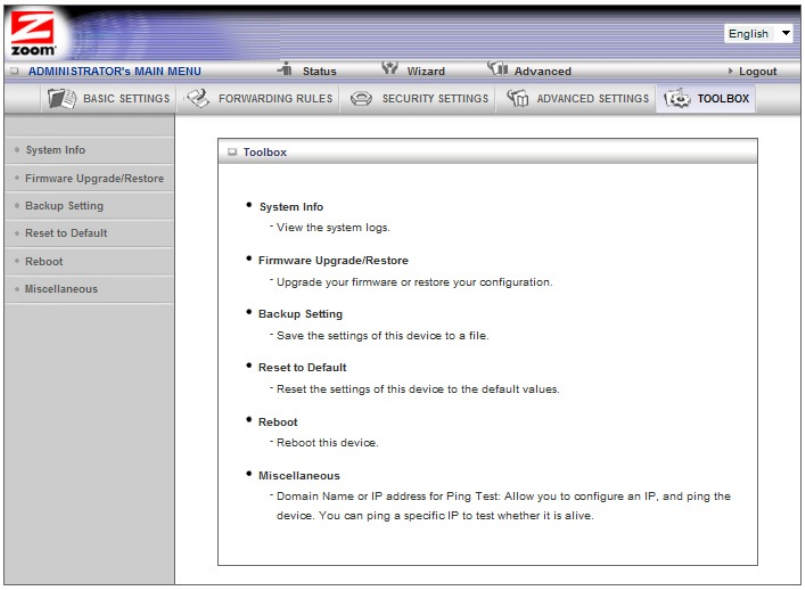Image resolution: width=805 pixels, height=590 pixels.
Task: Click the Wizard tools icon
Action: coord(390,68)
